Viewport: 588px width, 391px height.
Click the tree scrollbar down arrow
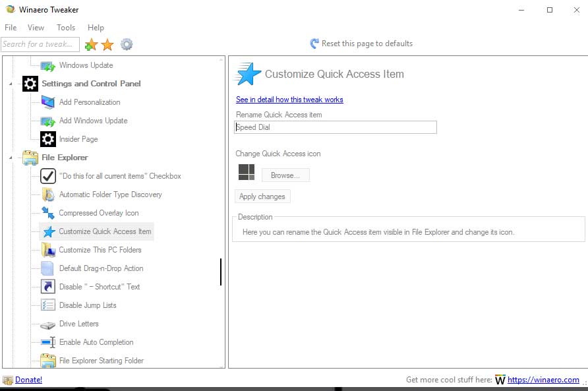[221, 367]
